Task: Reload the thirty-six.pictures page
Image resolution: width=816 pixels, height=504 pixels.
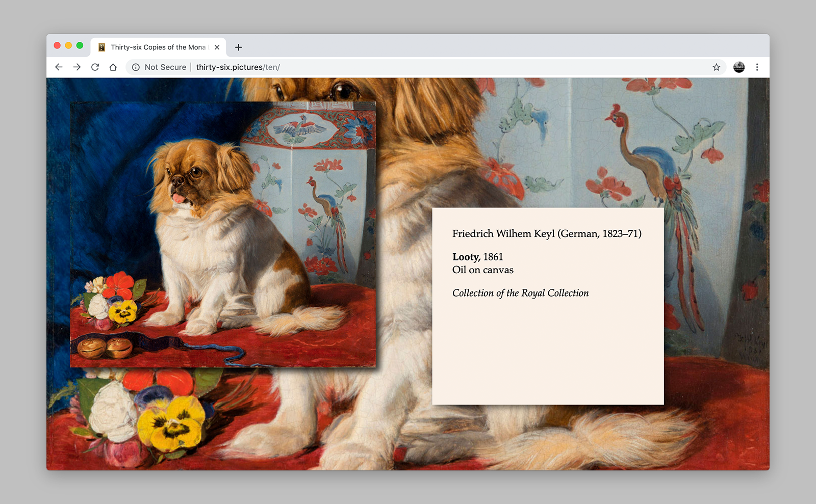Action: coord(95,67)
